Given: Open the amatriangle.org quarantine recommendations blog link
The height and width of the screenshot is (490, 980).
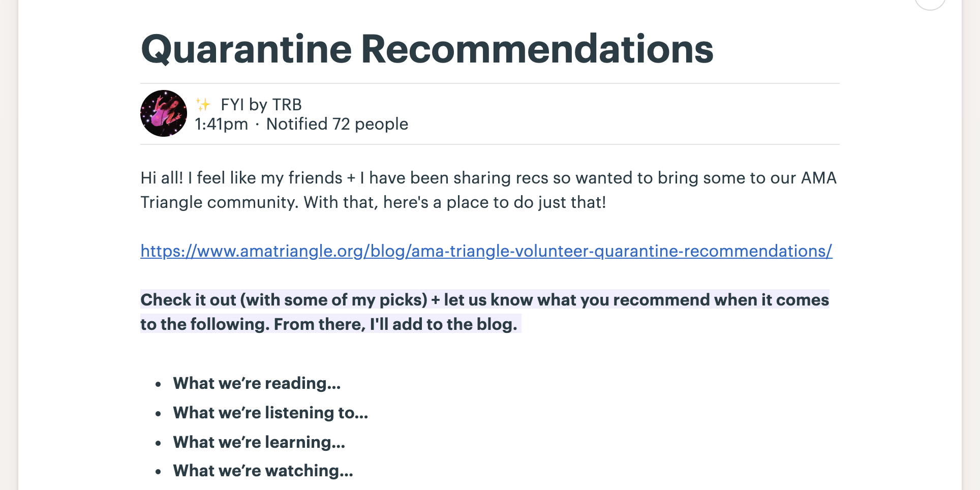Looking at the screenshot, I should 486,251.
